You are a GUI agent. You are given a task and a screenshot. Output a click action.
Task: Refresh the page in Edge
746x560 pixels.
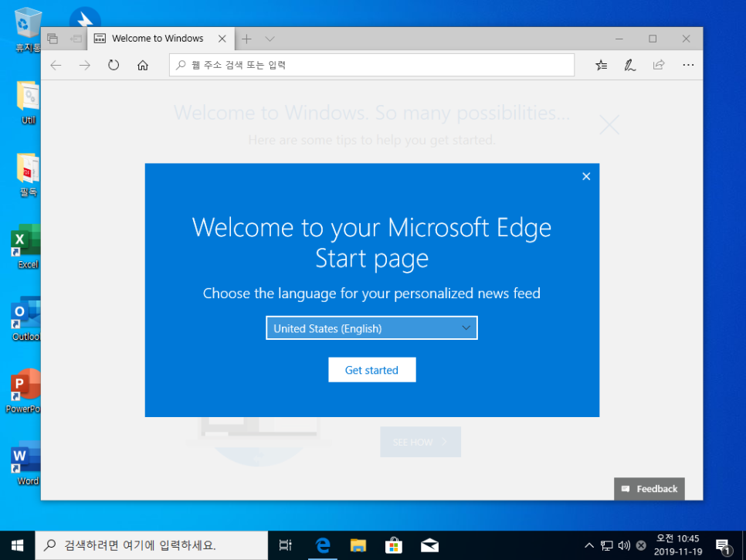(114, 65)
